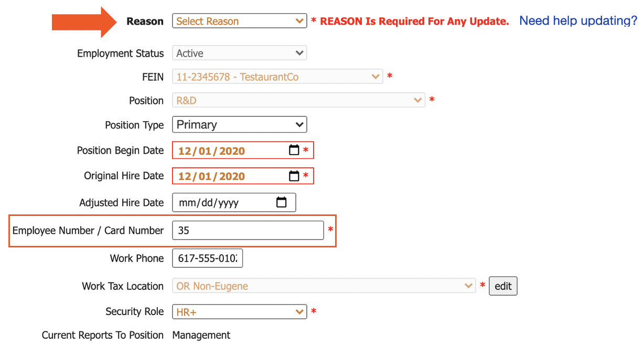
Task: Click the FEIN dropdown chevron
Action: pos(375,76)
